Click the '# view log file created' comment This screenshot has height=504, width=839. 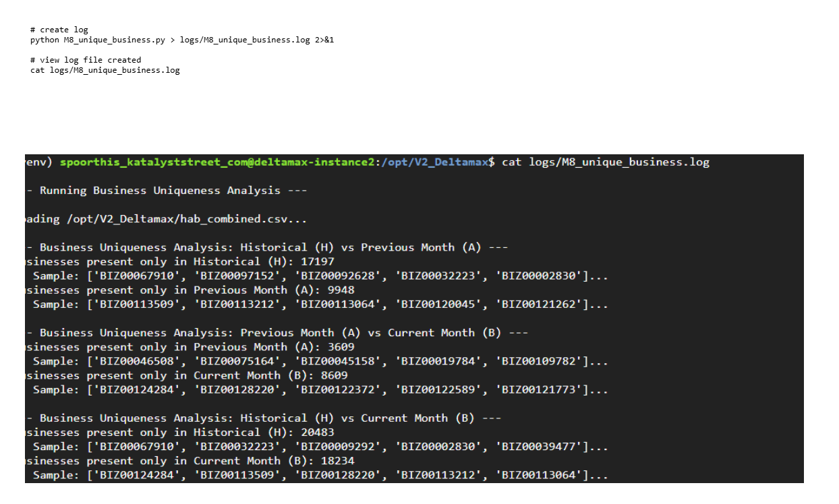(86, 60)
